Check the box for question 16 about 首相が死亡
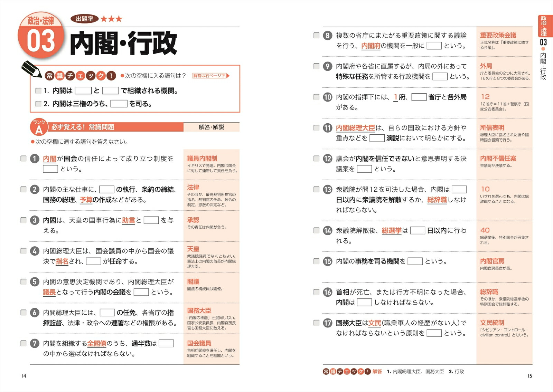Image resolution: width=553 pixels, height=392 pixels. [316, 292]
